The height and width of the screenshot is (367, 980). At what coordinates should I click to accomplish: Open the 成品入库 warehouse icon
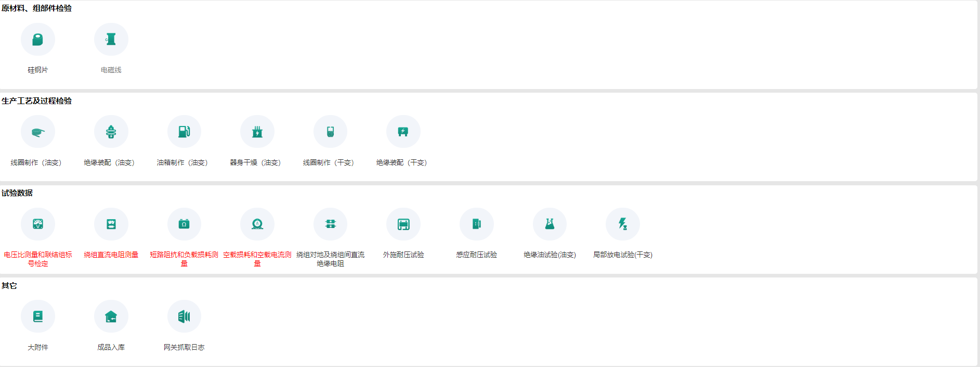pyautogui.click(x=111, y=317)
